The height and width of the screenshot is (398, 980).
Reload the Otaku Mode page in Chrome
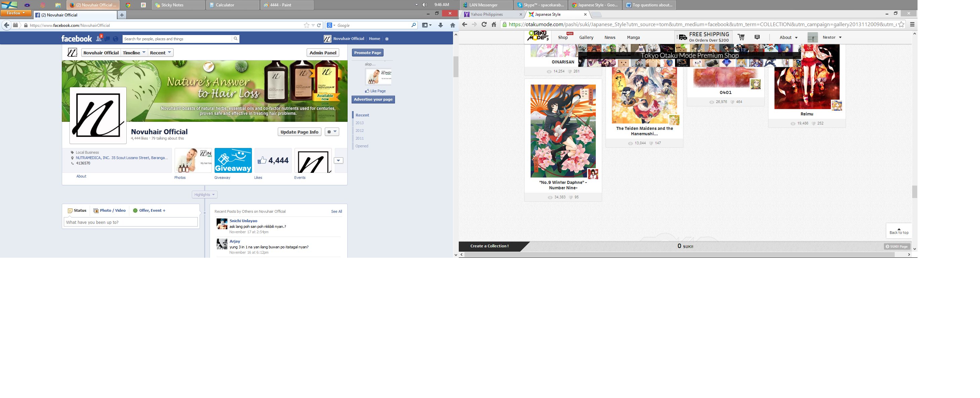(484, 24)
